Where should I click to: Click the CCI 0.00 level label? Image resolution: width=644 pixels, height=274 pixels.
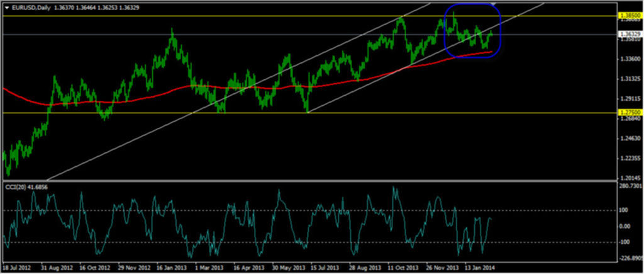pyautogui.click(x=626, y=226)
